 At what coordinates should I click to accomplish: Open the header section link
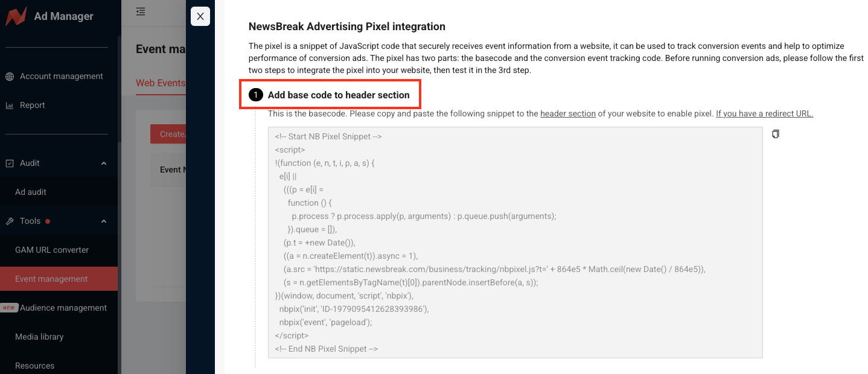tap(568, 113)
